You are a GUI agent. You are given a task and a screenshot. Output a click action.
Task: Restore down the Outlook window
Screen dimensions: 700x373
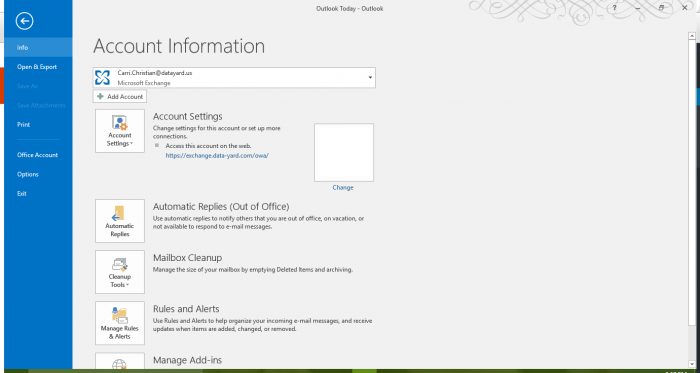[662, 8]
